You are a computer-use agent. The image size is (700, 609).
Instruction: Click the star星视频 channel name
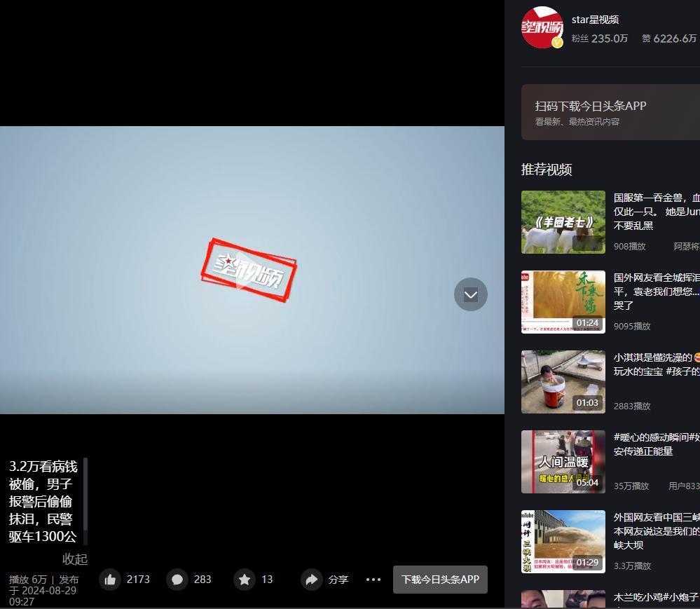[x=595, y=20]
